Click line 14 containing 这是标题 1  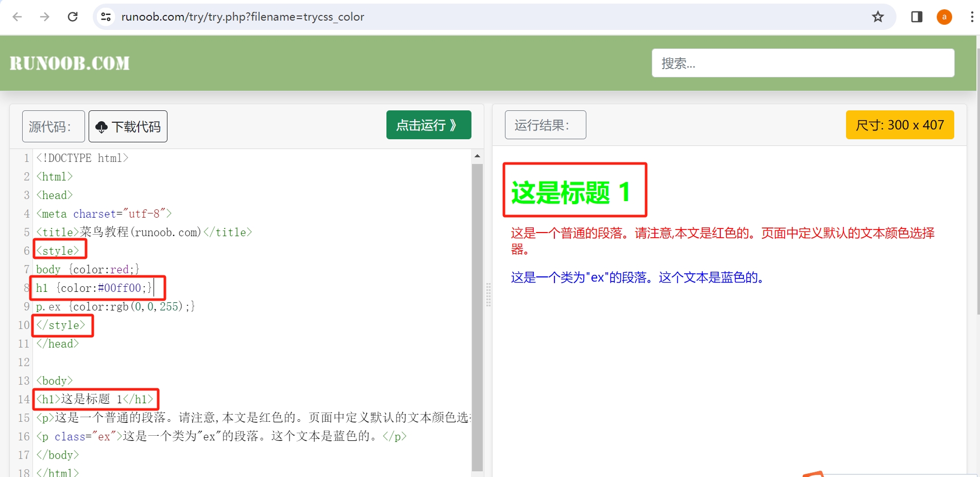click(x=95, y=399)
